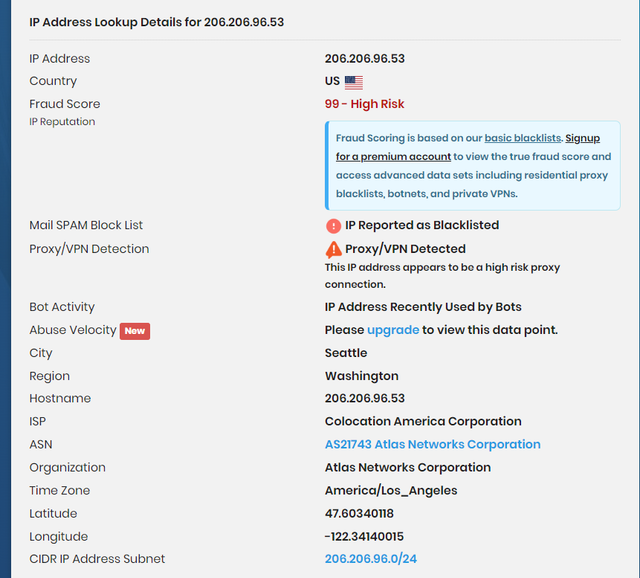Open the basic blacklists link

click(x=522, y=138)
